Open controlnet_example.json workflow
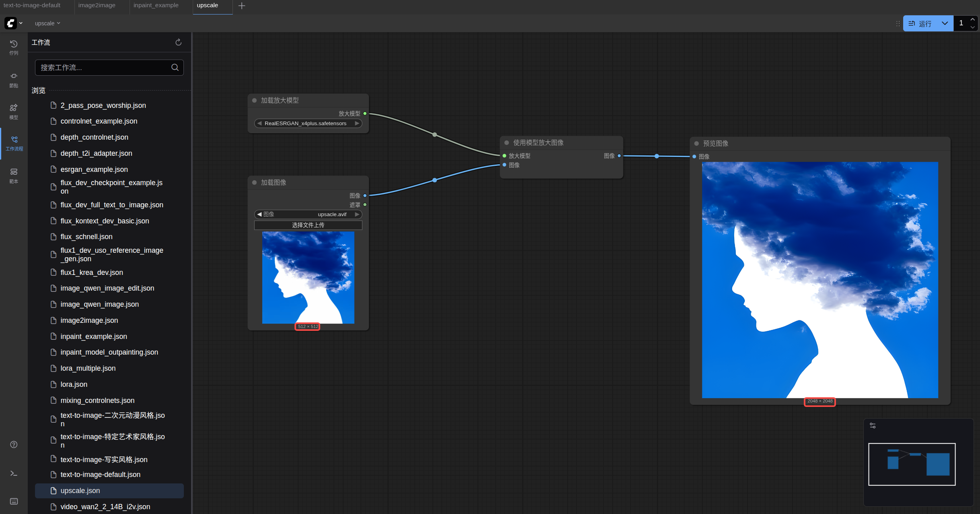The width and height of the screenshot is (980, 514). pyautogui.click(x=109, y=121)
